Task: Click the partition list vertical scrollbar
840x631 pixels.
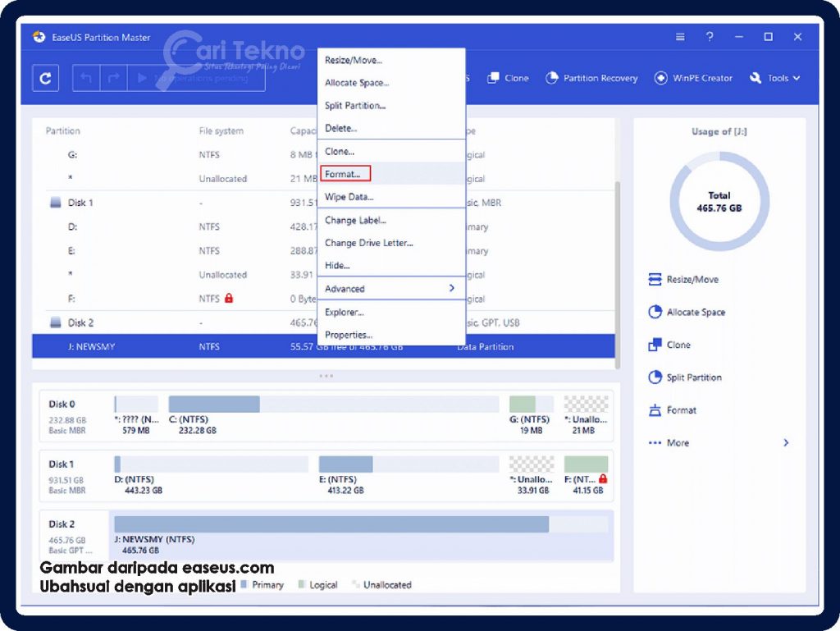Action: 618,271
